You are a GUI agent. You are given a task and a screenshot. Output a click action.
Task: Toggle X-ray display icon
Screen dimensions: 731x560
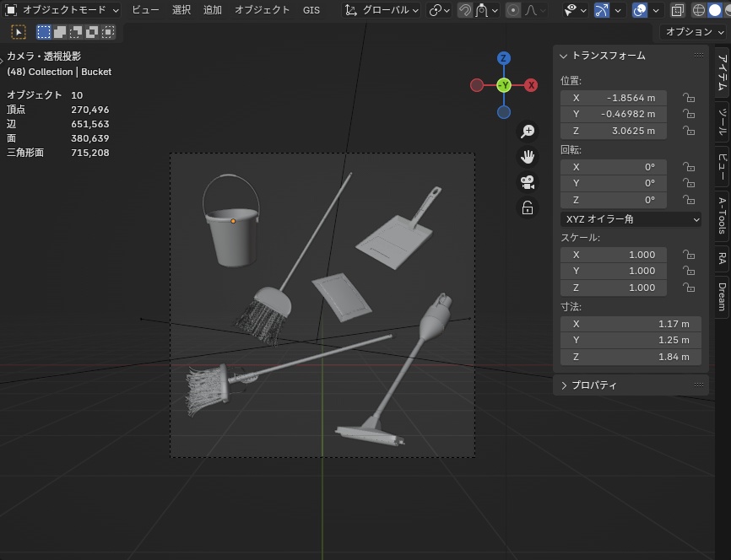point(678,10)
